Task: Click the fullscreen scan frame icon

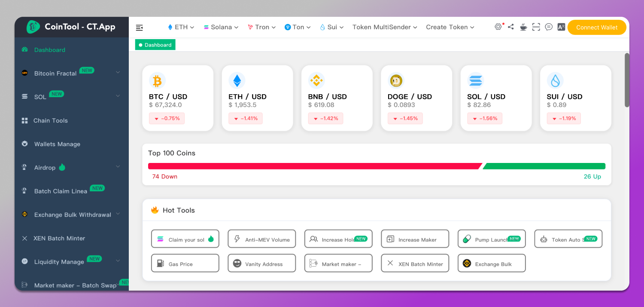Action: click(536, 27)
